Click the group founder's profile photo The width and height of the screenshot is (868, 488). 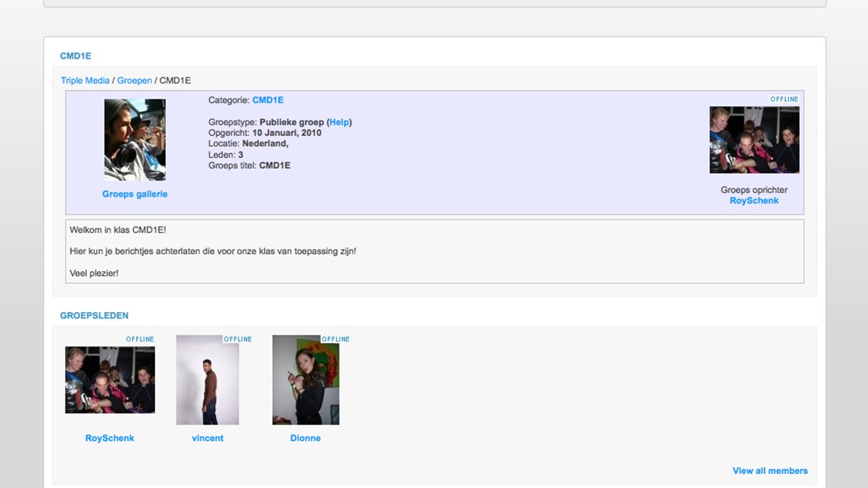tap(754, 140)
